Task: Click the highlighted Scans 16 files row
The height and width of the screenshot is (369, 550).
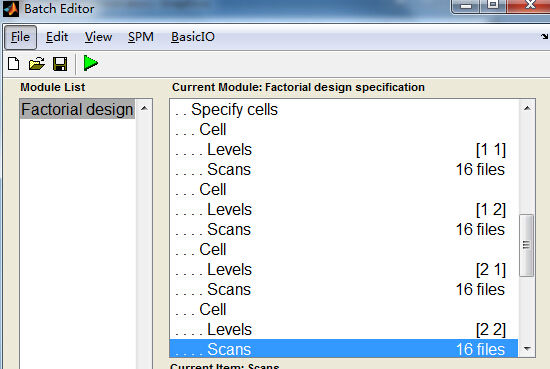Action: coord(344,349)
